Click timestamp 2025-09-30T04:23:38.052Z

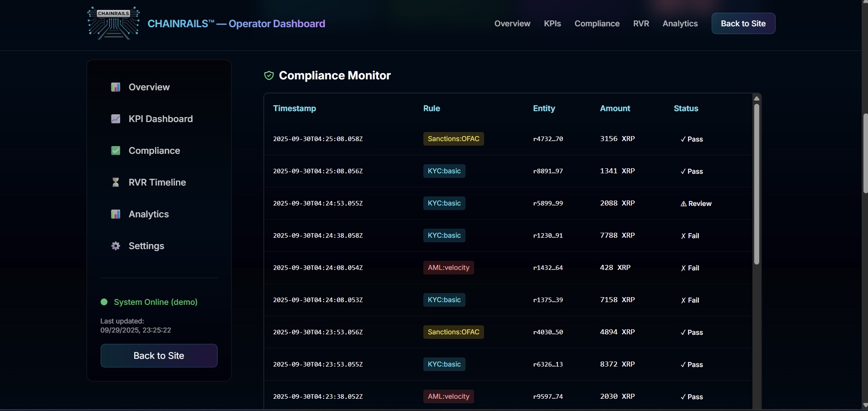point(318,396)
